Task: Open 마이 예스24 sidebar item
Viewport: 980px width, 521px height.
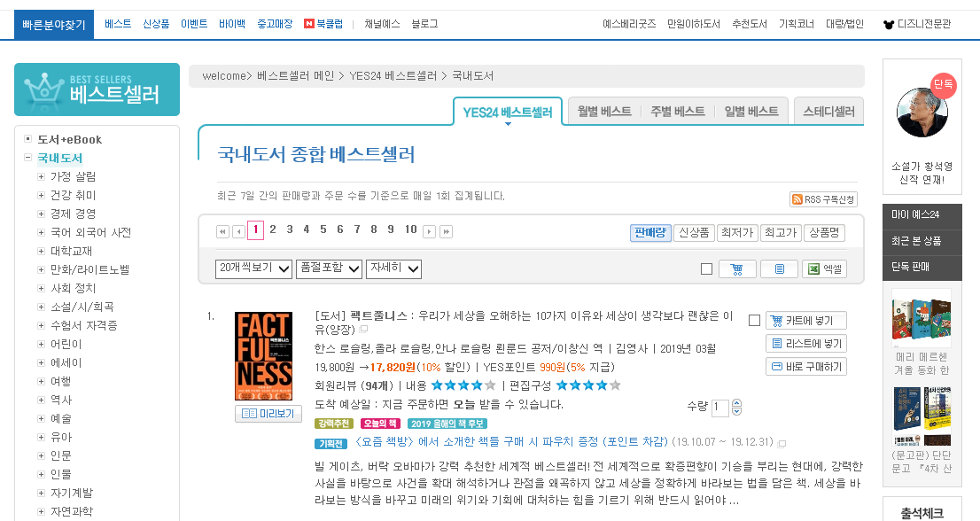Action: [x=922, y=214]
